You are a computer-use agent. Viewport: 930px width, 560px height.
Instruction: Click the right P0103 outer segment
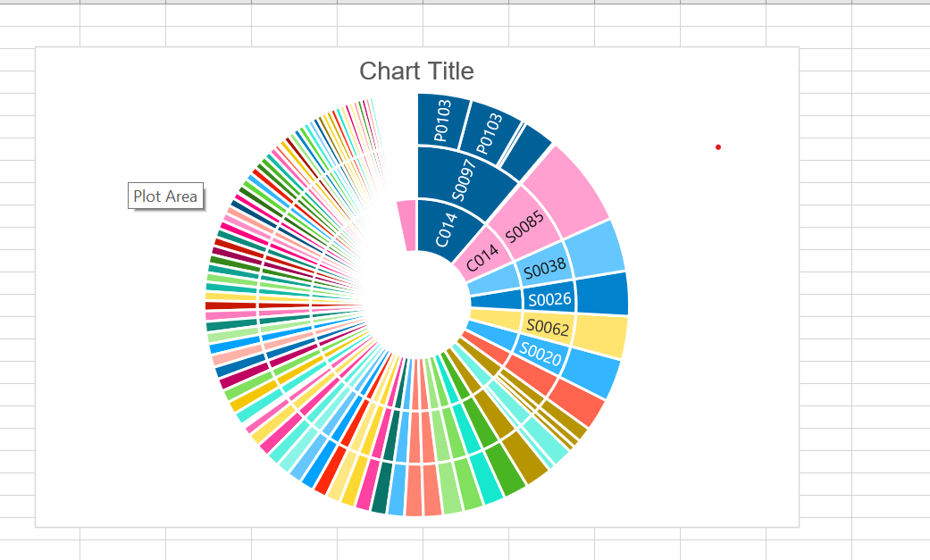(x=490, y=132)
